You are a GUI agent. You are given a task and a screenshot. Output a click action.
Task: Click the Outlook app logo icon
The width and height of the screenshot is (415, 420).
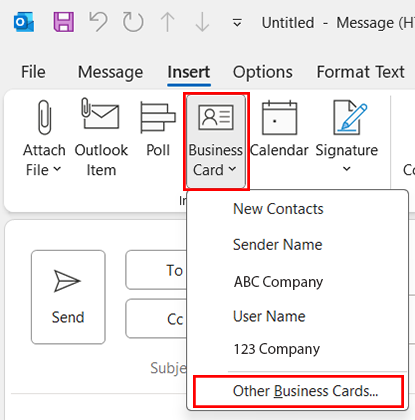coord(24,22)
